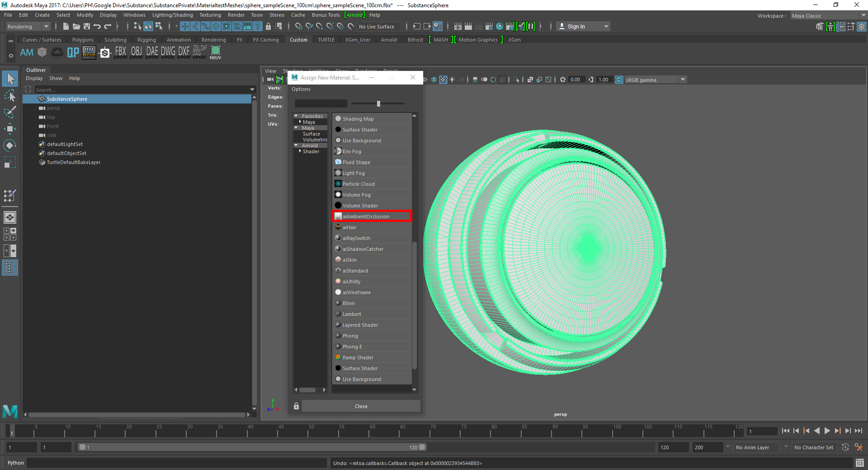Toggle the color management ON button
This screenshot has width=868, height=470.
tap(619, 80)
